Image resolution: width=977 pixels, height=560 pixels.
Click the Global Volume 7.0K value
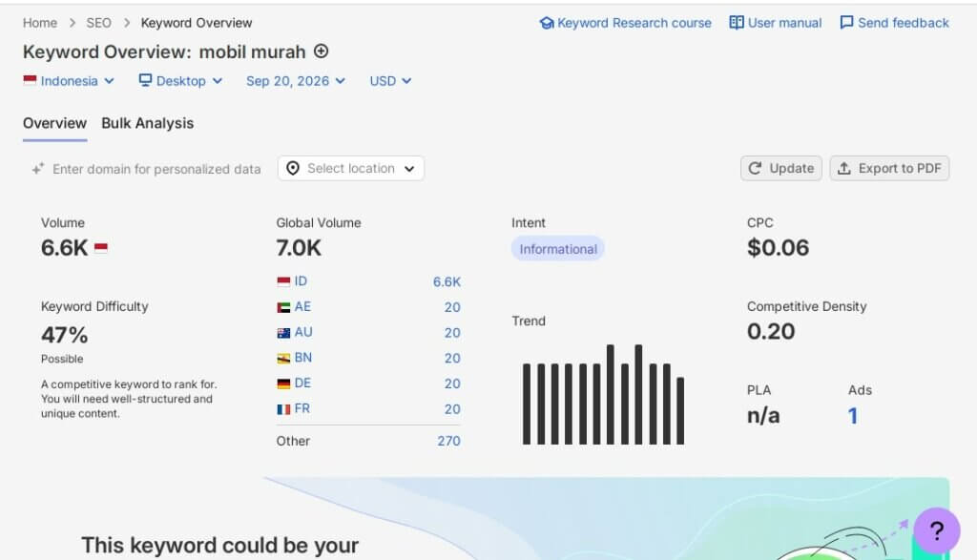pos(299,248)
